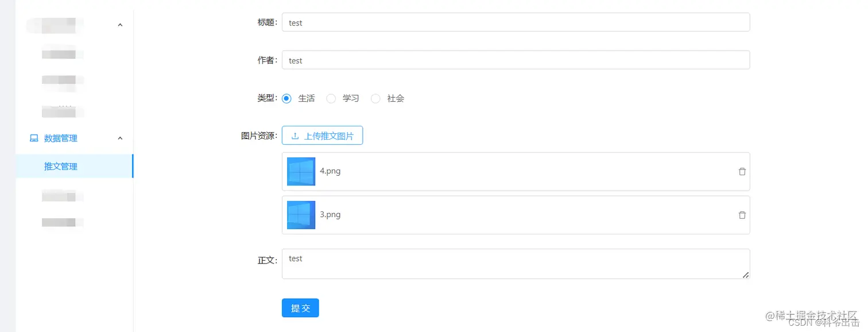Click the topmost collapsed sidebar group header

(x=55, y=24)
